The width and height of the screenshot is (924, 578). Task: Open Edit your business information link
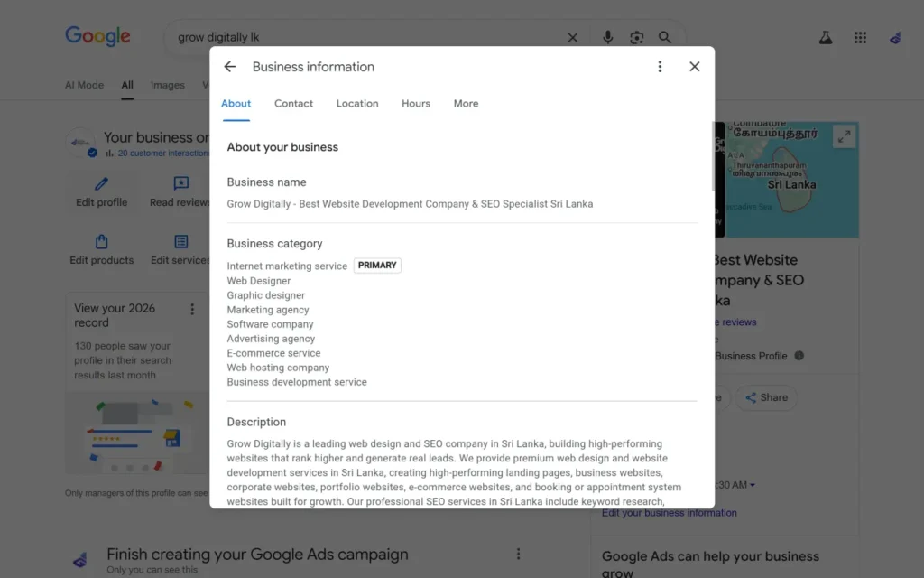point(669,513)
